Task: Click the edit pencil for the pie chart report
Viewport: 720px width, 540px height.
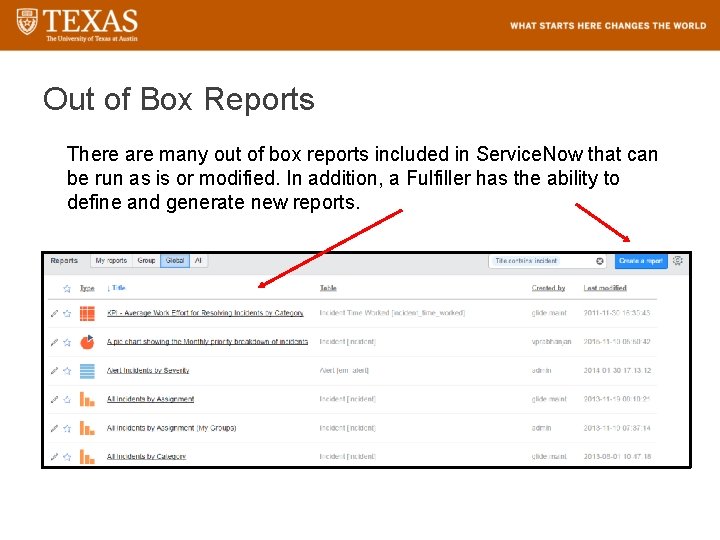Action: point(54,343)
